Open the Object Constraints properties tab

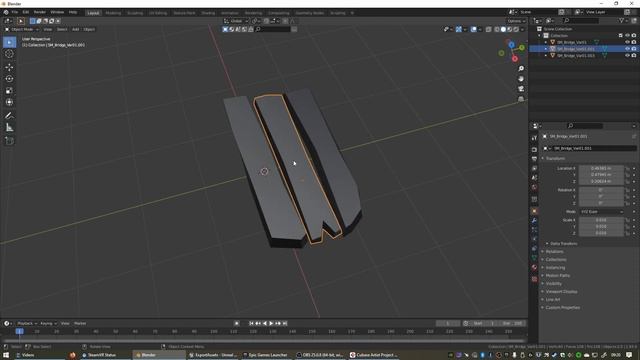[534, 249]
